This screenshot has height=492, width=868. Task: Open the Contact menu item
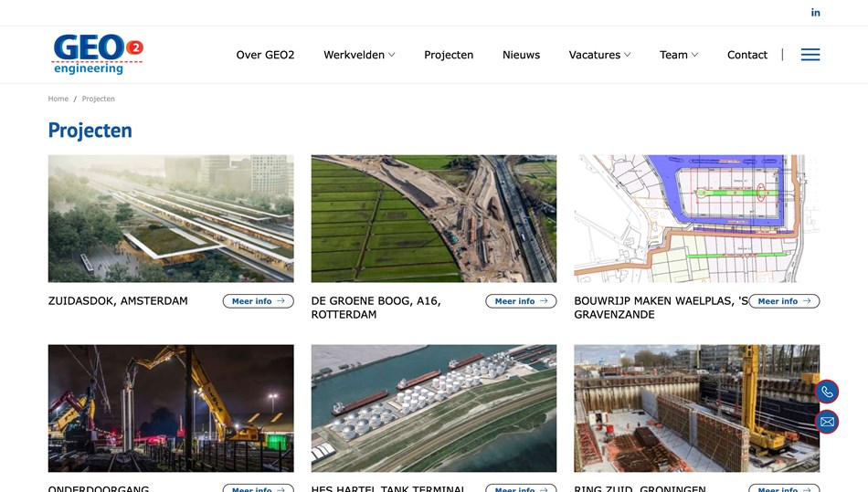[x=746, y=55]
